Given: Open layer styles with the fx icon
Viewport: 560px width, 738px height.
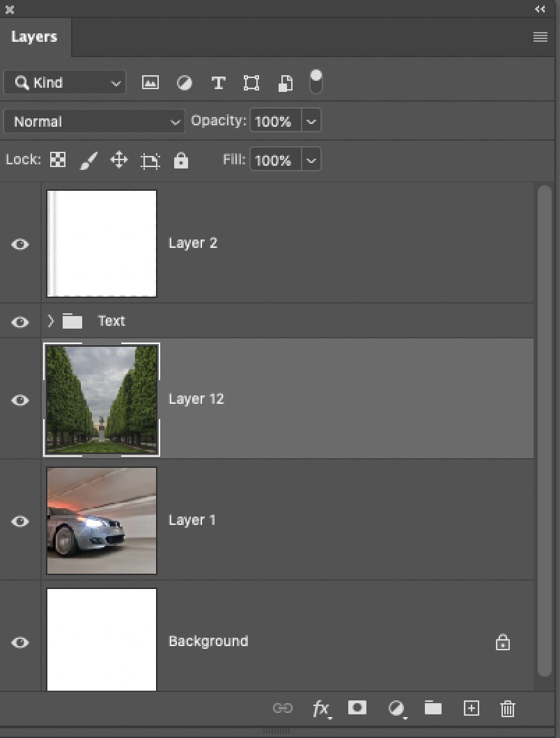Looking at the screenshot, I should tap(321, 708).
